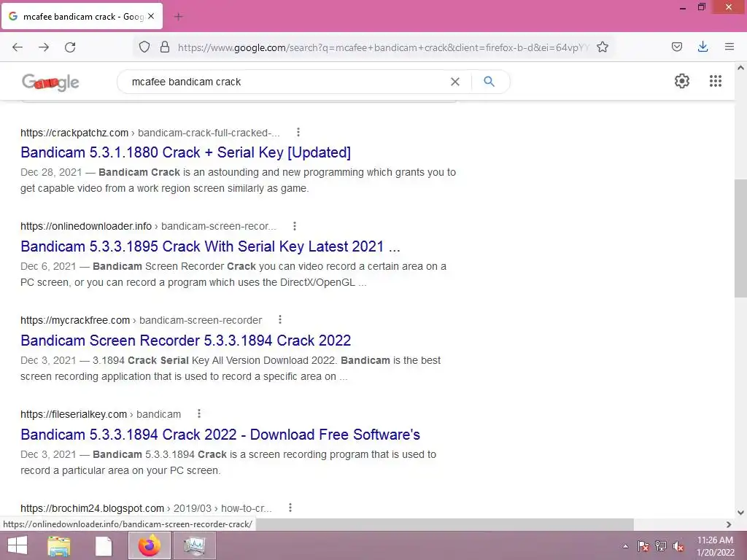Open the Google apps grid
747x560 pixels.
[x=716, y=81]
